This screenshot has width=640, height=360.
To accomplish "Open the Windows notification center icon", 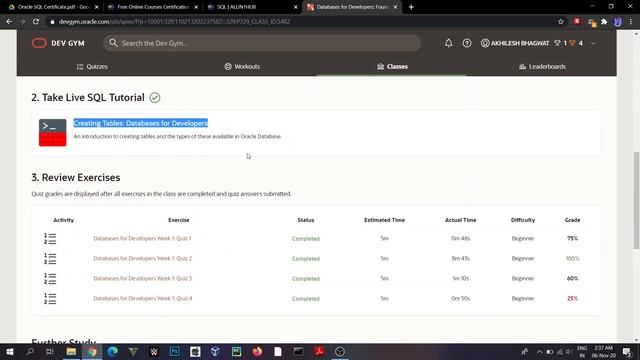I will (627, 351).
